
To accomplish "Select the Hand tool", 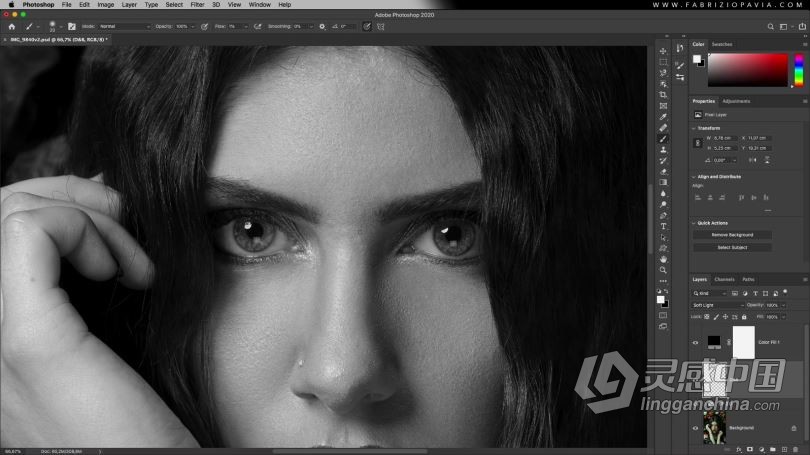I will (663, 259).
